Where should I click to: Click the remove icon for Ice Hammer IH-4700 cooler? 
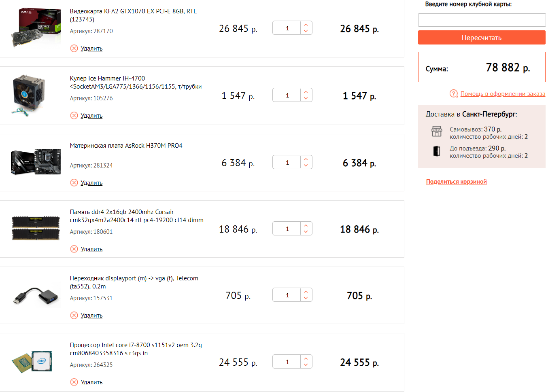pyautogui.click(x=74, y=116)
